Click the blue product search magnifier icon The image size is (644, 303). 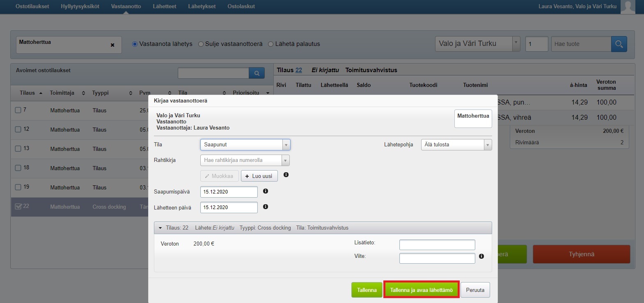click(619, 44)
